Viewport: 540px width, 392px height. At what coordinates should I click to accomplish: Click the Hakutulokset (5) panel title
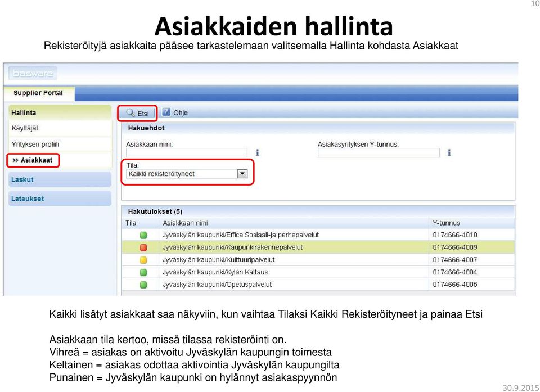pyautogui.click(x=155, y=211)
